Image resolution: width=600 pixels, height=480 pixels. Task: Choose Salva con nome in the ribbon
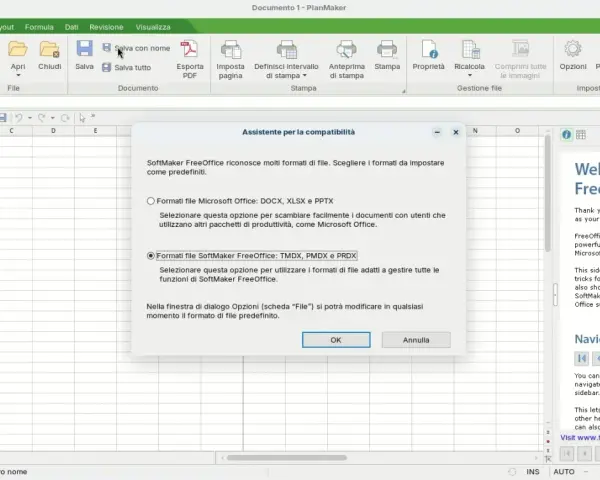click(x=137, y=48)
